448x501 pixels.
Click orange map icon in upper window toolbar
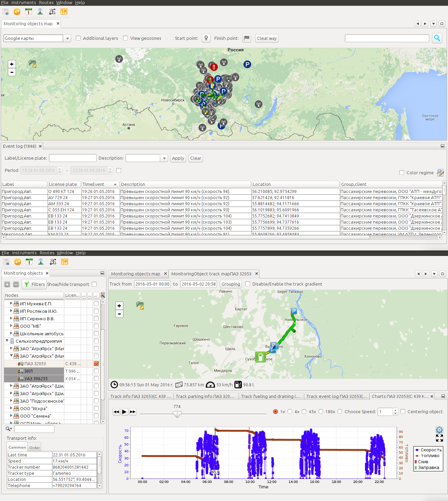[x=64, y=12]
